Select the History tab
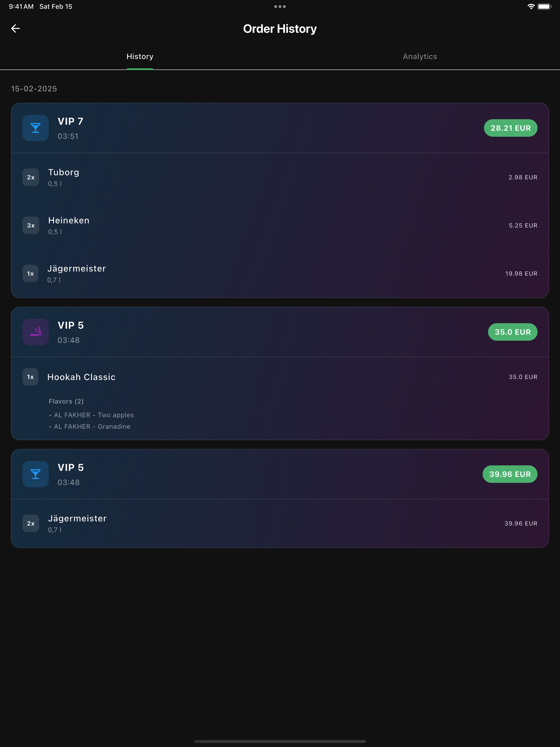The image size is (560, 747). click(140, 56)
